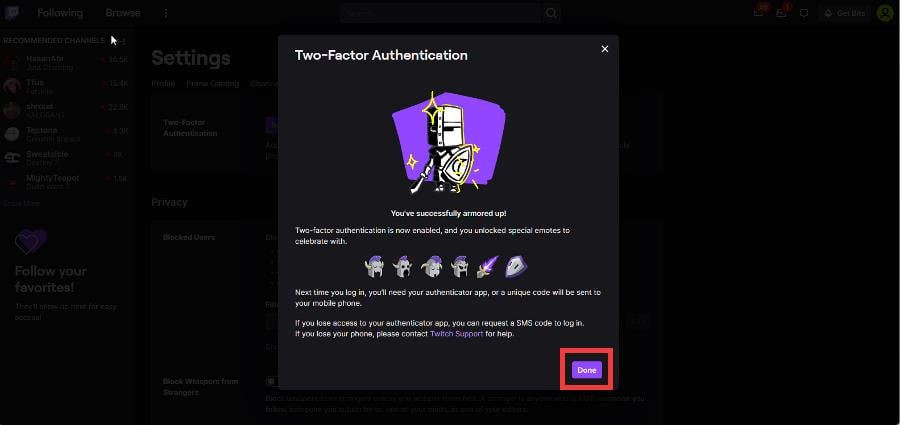Image resolution: width=900 pixels, height=425 pixels.
Task: Select the MightyTeapot channel avatar
Action: click(x=11, y=182)
